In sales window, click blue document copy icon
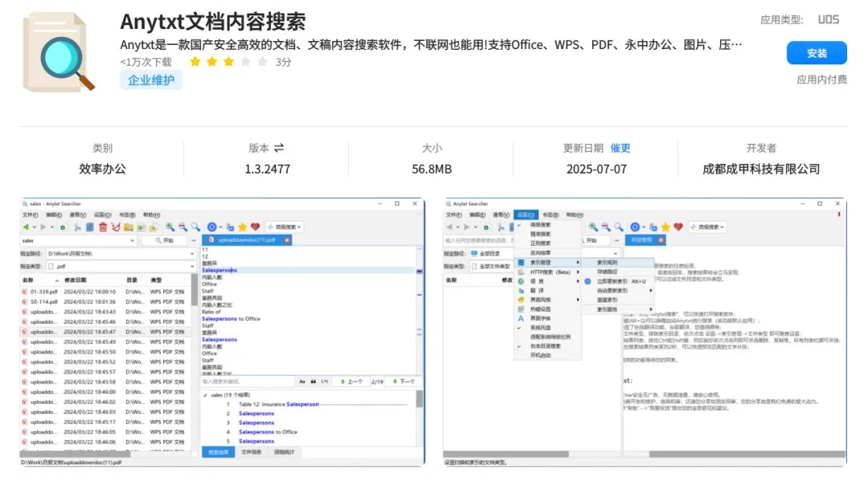The height and width of the screenshot is (478, 868). 90,227
